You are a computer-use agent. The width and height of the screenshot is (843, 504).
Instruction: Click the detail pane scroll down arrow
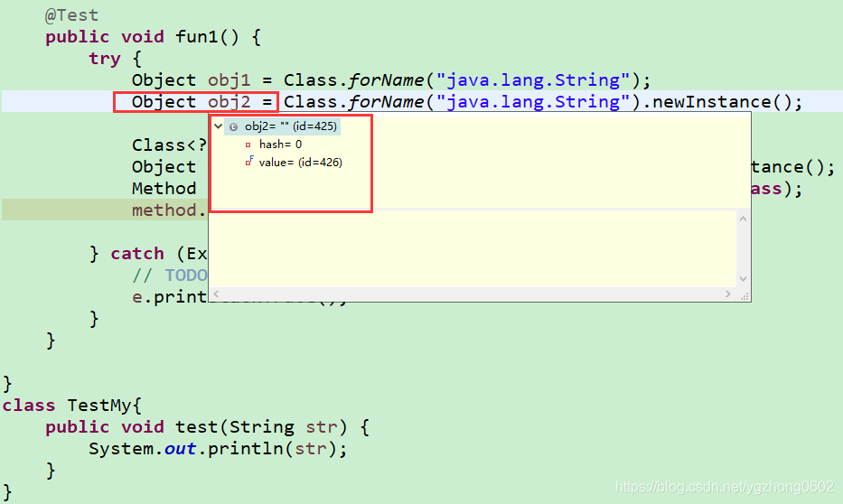coord(743,278)
